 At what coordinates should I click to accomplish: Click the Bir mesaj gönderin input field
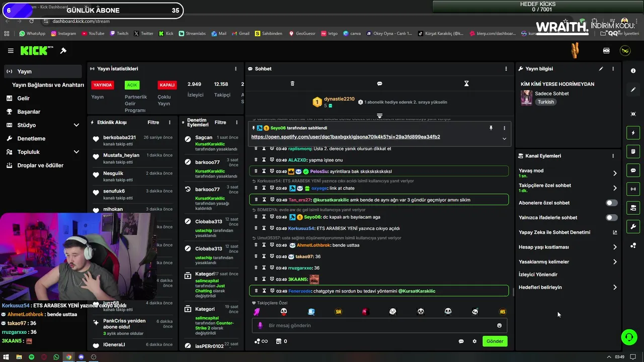tap(380, 325)
